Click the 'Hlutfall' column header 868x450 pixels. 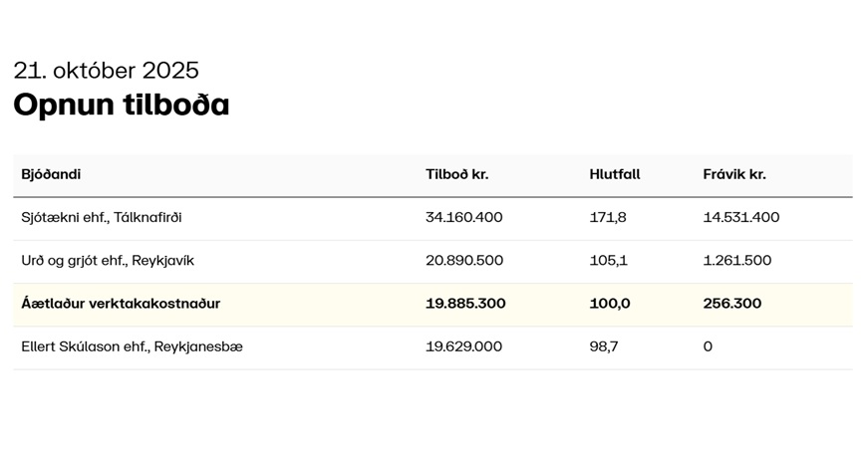point(614,174)
